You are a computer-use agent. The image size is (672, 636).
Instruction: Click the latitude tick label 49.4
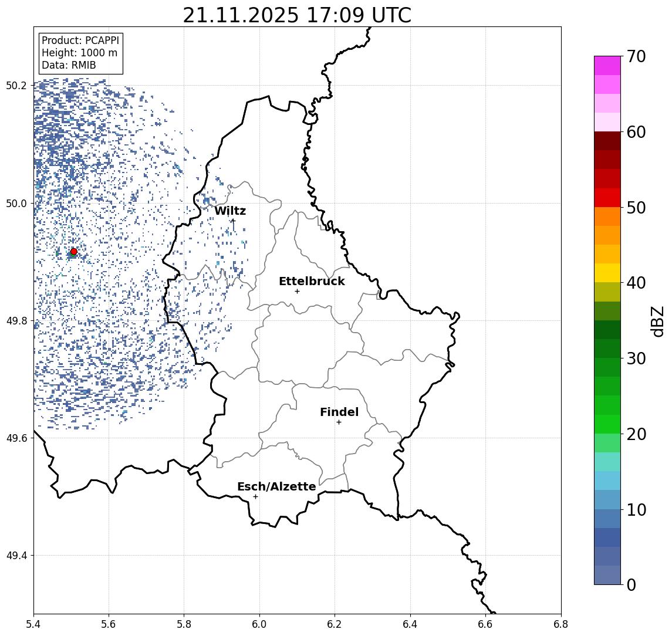point(16,556)
